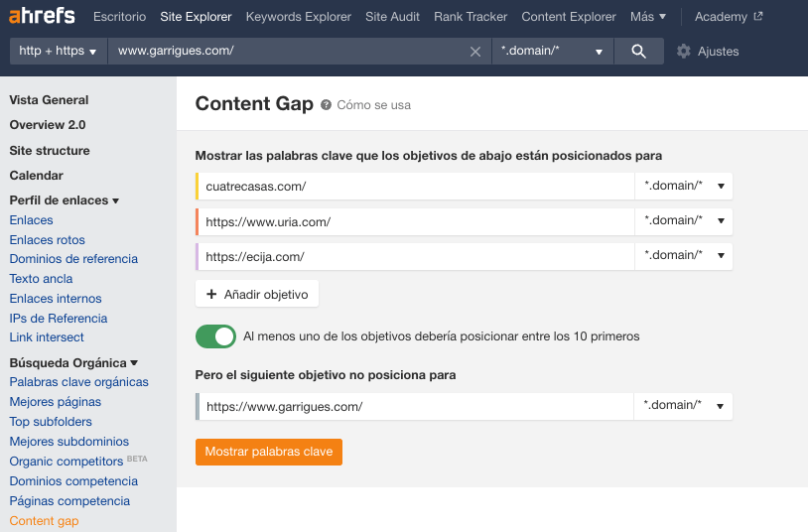Click the ahrefs logo
The height and width of the screenshot is (532, 808).
[42, 16]
